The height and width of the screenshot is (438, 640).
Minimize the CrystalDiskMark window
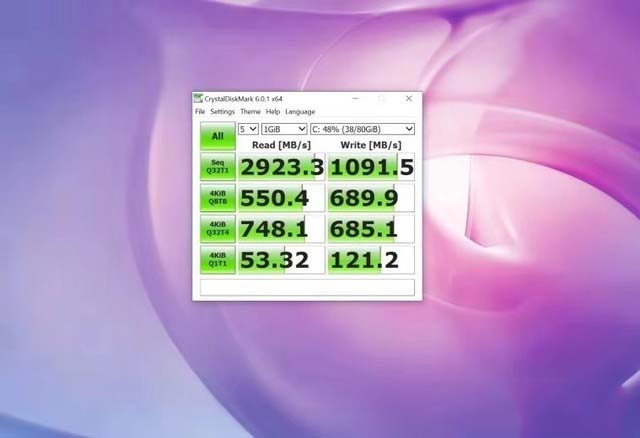356,98
